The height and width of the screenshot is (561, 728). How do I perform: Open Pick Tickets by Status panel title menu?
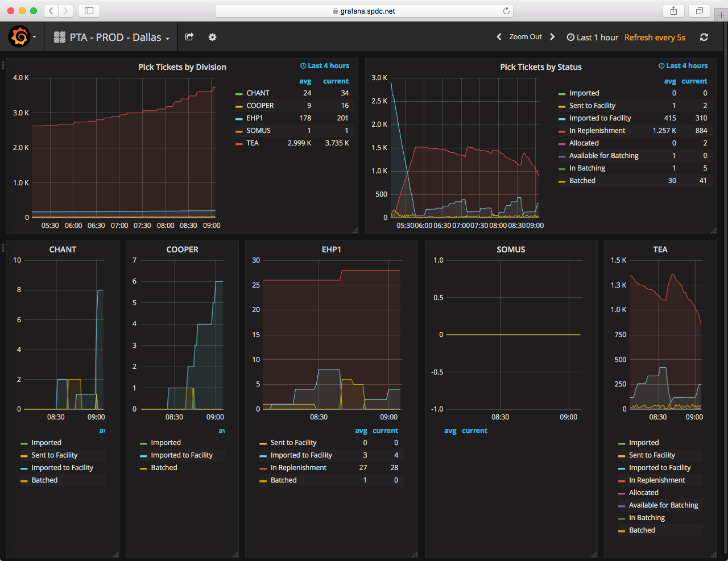[541, 67]
